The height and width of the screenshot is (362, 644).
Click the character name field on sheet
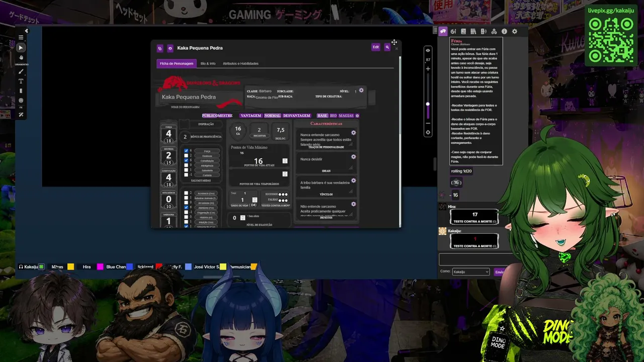201,97
